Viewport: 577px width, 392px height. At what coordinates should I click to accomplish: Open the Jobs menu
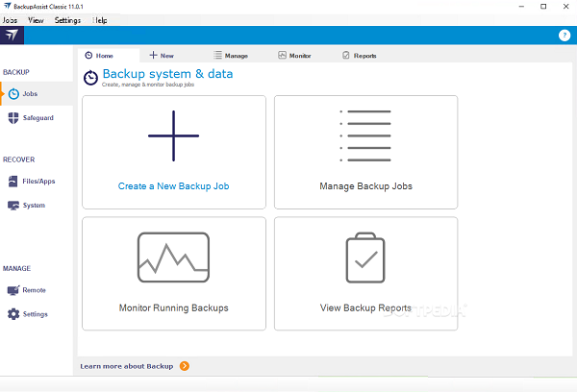10,20
